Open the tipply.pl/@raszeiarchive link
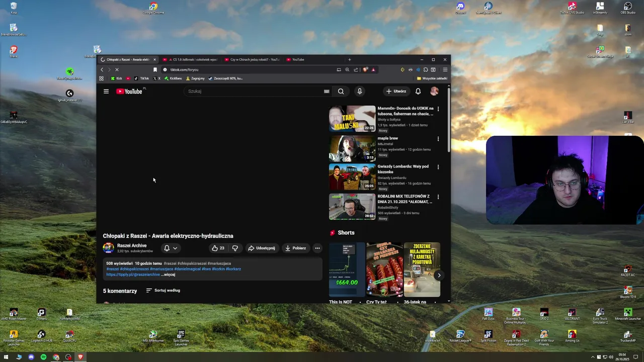Viewport: 644px width, 362px height. [133, 275]
